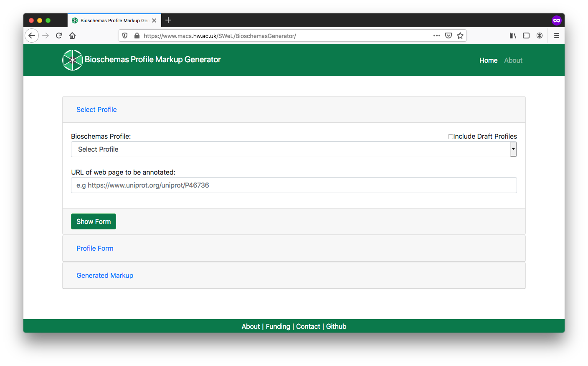588x366 pixels.
Task: View site security padlock info
Action: click(x=137, y=36)
